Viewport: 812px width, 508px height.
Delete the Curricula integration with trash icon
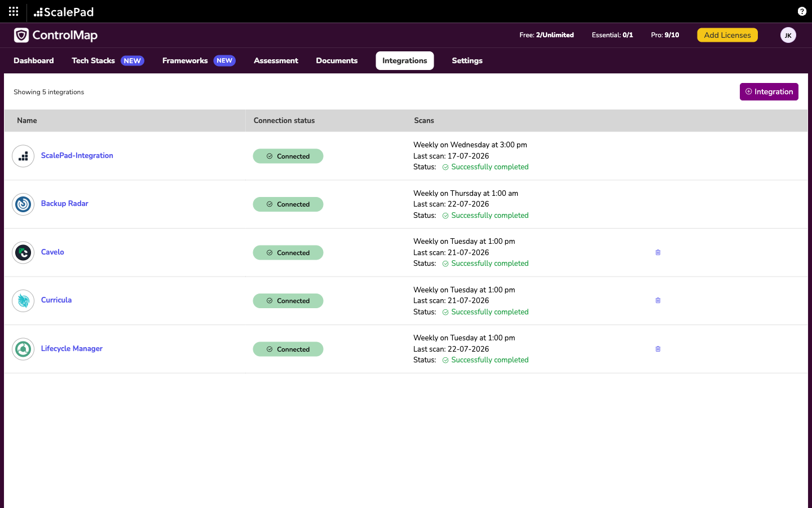click(658, 300)
